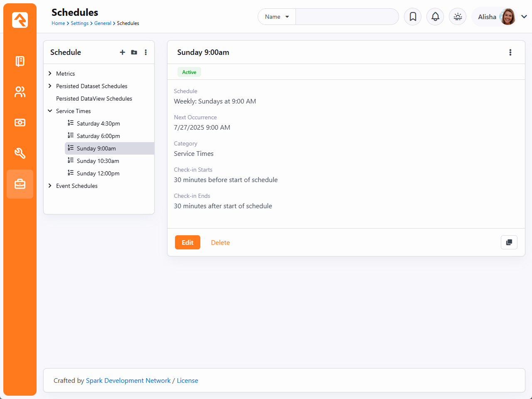Click the search input field
This screenshot has width=532, height=399.
(347, 17)
